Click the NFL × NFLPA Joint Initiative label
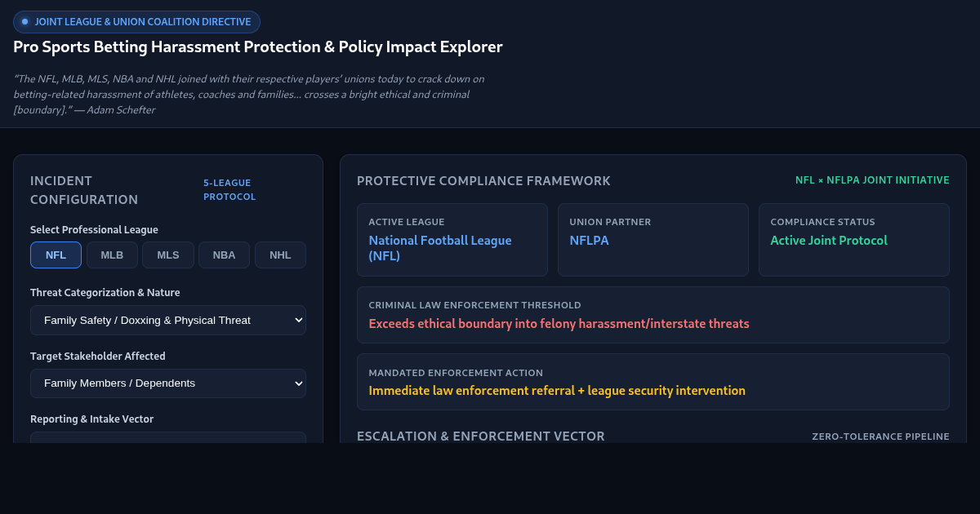Viewport: 980px width, 514px height. 872,180
